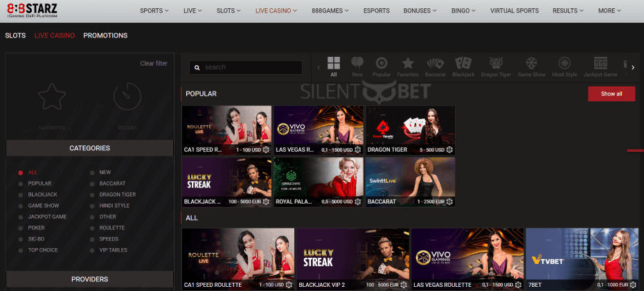Select the ALL category radio button
This screenshot has width=644, height=291.
pos(21,173)
